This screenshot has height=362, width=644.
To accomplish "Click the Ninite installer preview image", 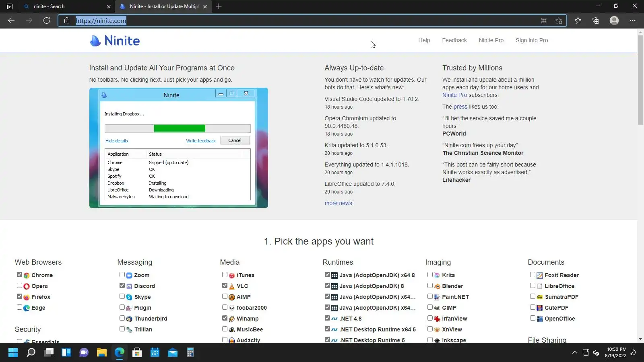I will coord(179,148).
